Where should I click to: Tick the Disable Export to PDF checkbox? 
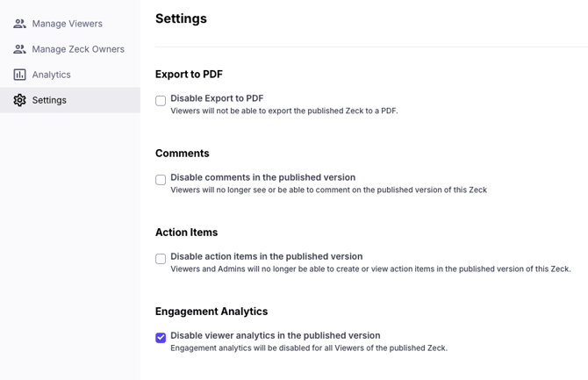[x=161, y=101]
